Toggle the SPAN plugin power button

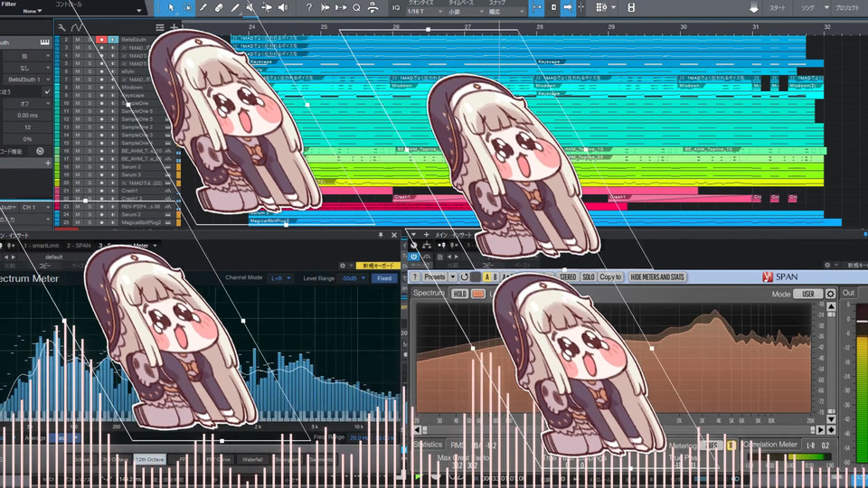413,257
